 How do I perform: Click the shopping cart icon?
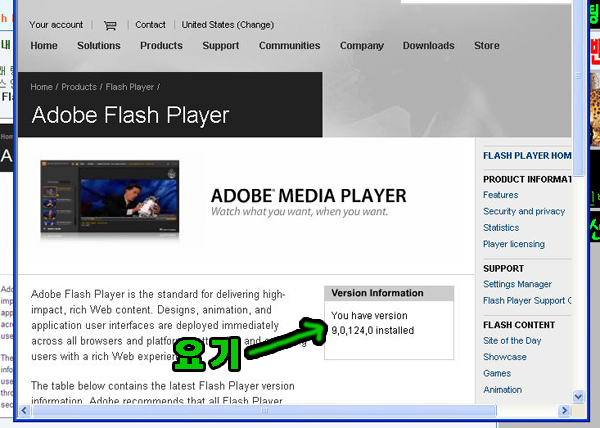[110, 25]
